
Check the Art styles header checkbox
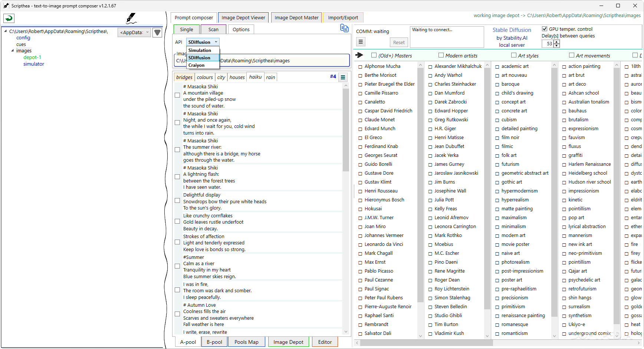(x=514, y=55)
